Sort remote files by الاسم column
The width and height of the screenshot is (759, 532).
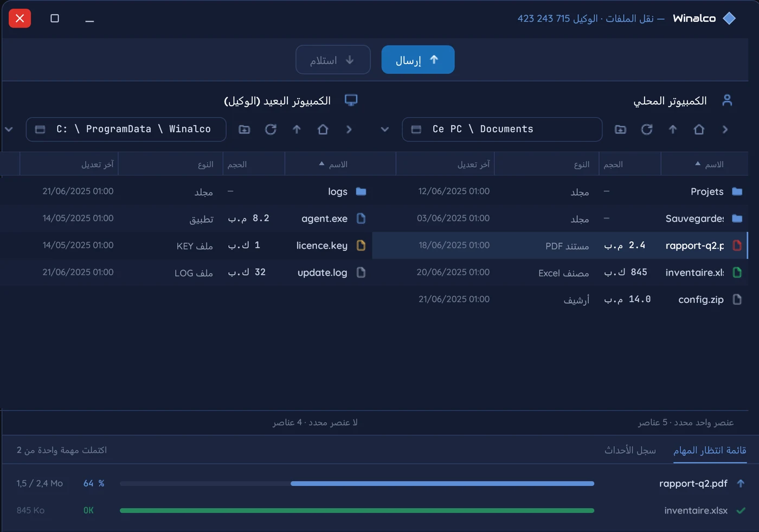(340, 164)
